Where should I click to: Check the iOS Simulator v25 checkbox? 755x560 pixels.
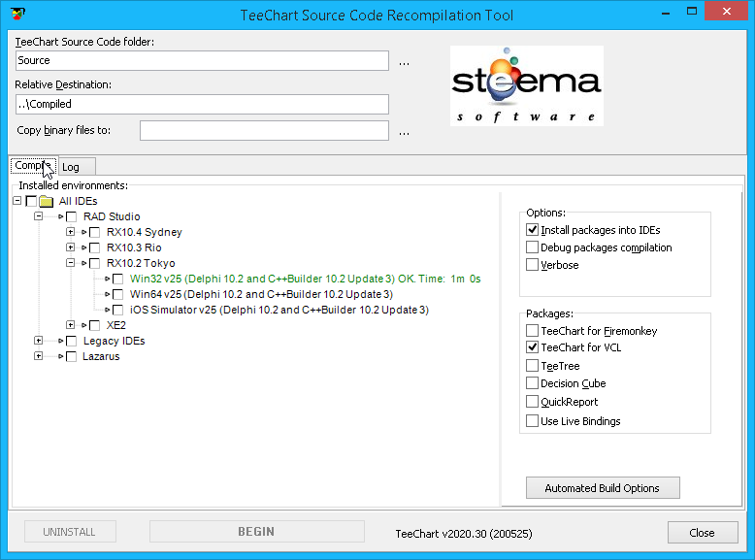point(118,310)
